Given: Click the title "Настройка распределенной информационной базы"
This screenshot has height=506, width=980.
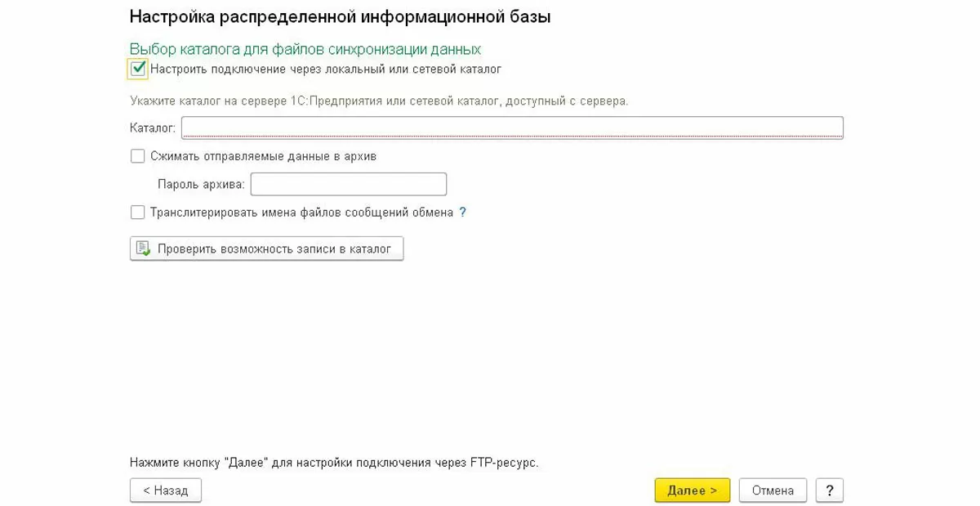Looking at the screenshot, I should (340, 16).
